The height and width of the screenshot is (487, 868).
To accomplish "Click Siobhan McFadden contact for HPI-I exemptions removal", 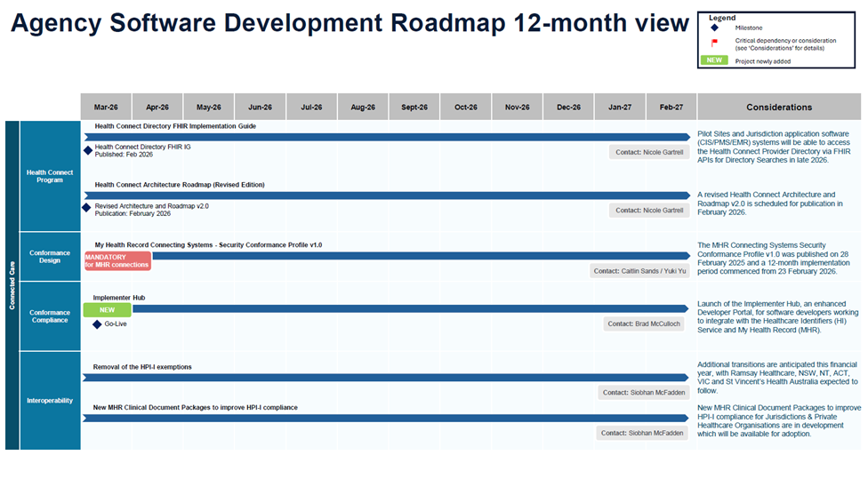I will point(644,393).
